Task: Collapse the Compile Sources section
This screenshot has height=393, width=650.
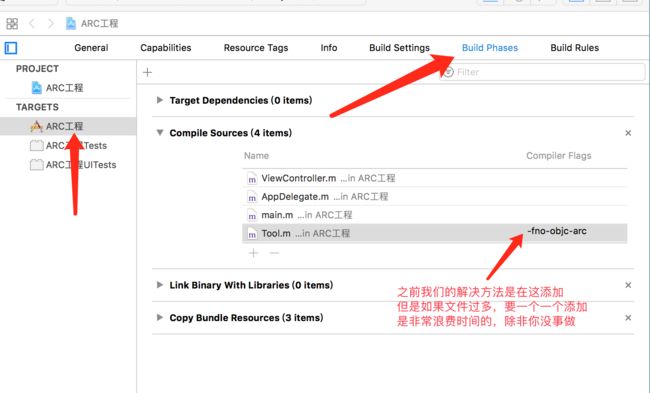Action: pyautogui.click(x=160, y=133)
